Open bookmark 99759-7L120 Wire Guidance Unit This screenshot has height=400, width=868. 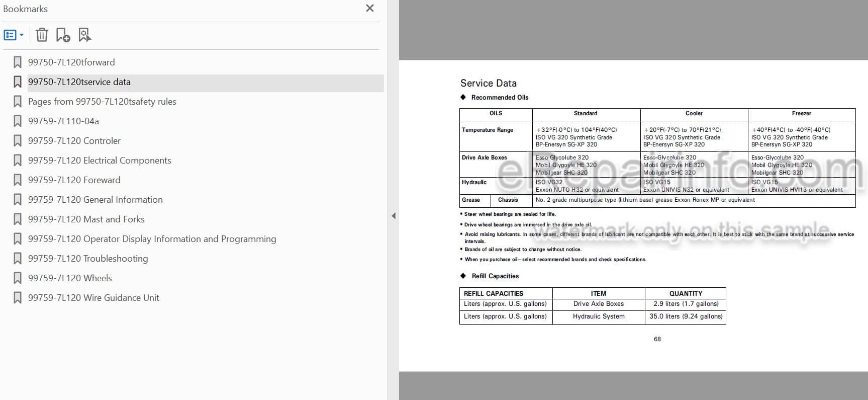point(93,298)
